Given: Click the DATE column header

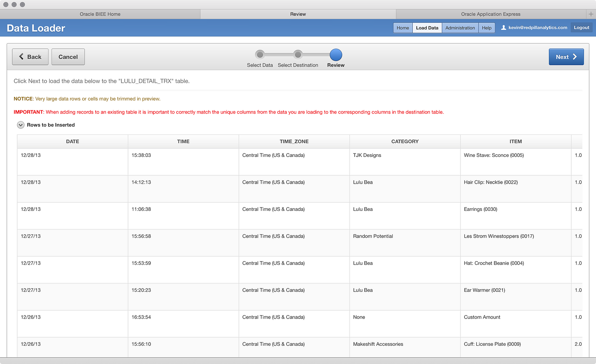Looking at the screenshot, I should pyautogui.click(x=73, y=142).
